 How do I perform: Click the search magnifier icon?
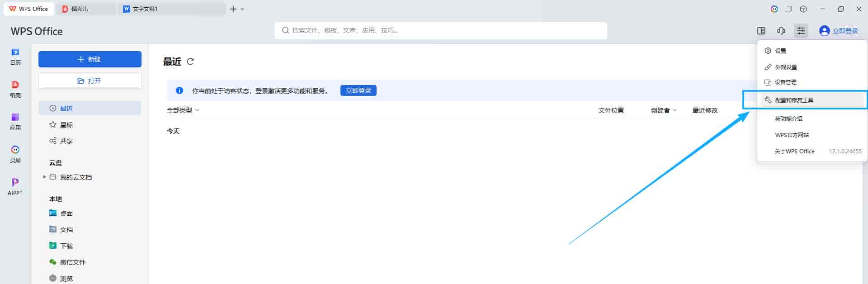click(x=285, y=30)
